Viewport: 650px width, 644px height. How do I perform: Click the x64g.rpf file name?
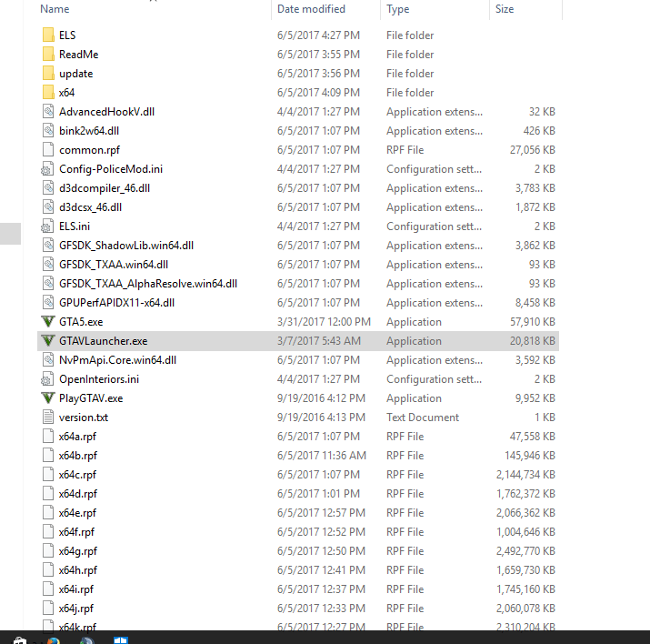(77, 550)
